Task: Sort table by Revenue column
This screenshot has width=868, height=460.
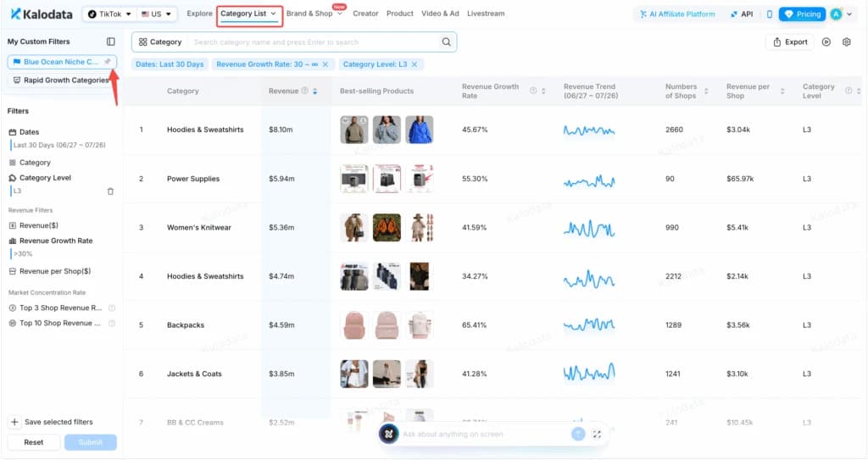Action: tap(315, 91)
